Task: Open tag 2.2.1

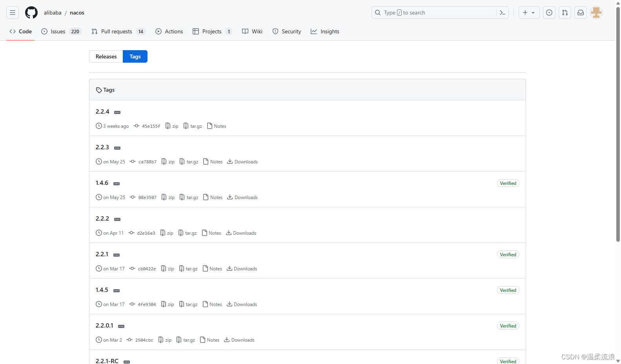Action: (x=102, y=254)
